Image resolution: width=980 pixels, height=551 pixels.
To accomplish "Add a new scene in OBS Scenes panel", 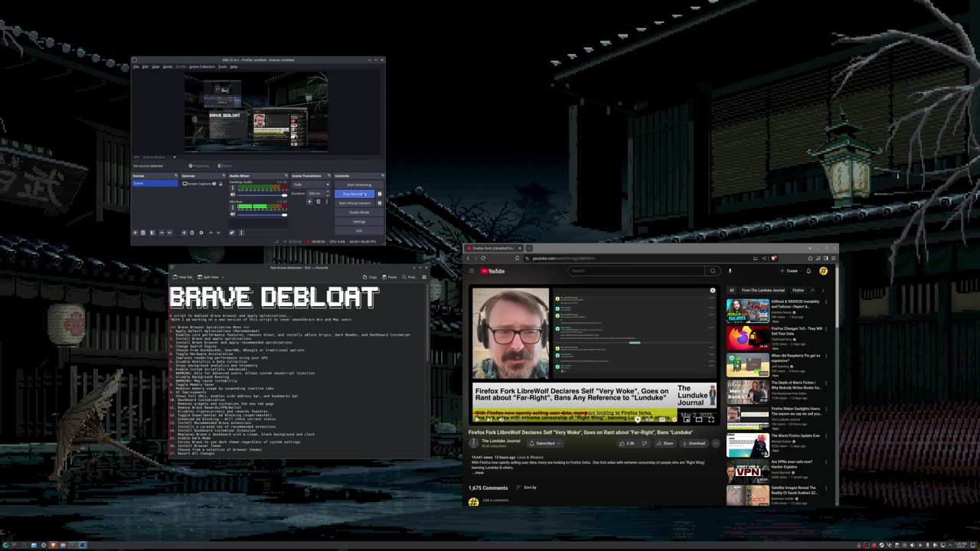I will (135, 233).
